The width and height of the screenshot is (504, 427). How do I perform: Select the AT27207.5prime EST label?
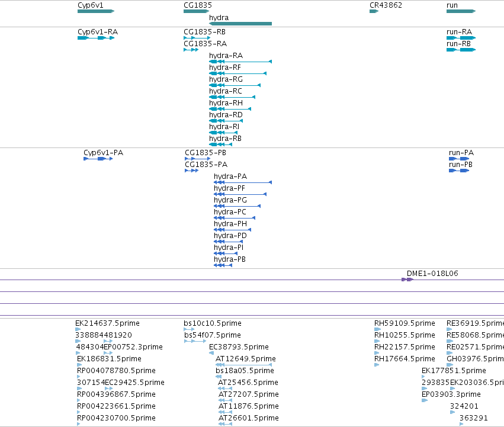(249, 394)
